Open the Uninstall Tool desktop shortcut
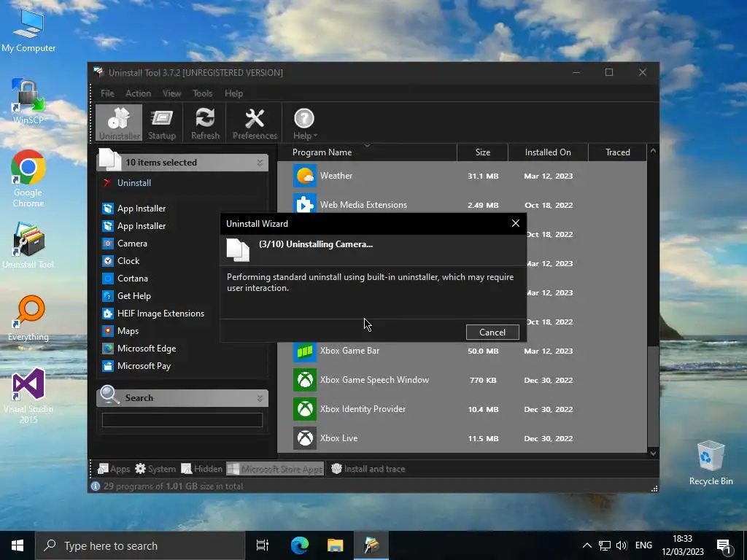 28,245
